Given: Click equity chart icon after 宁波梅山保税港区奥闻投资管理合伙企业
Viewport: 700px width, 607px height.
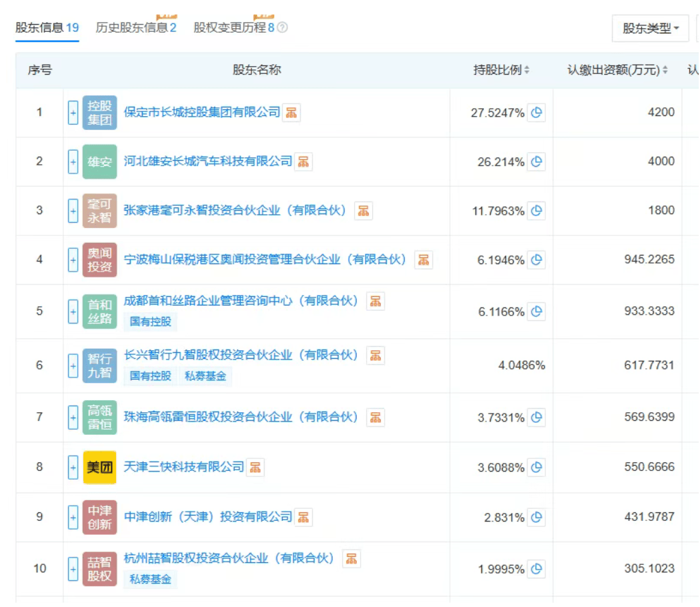Looking at the screenshot, I should click(422, 260).
